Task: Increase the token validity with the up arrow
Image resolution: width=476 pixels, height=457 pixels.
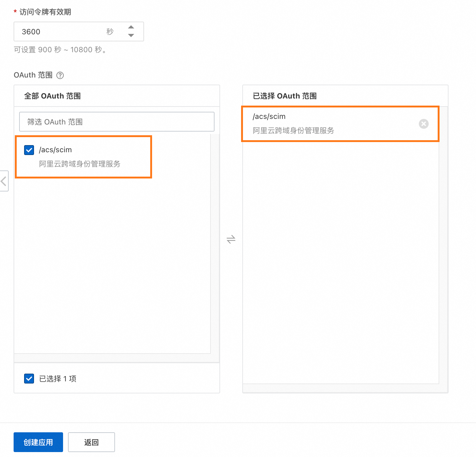Action: coord(131,27)
